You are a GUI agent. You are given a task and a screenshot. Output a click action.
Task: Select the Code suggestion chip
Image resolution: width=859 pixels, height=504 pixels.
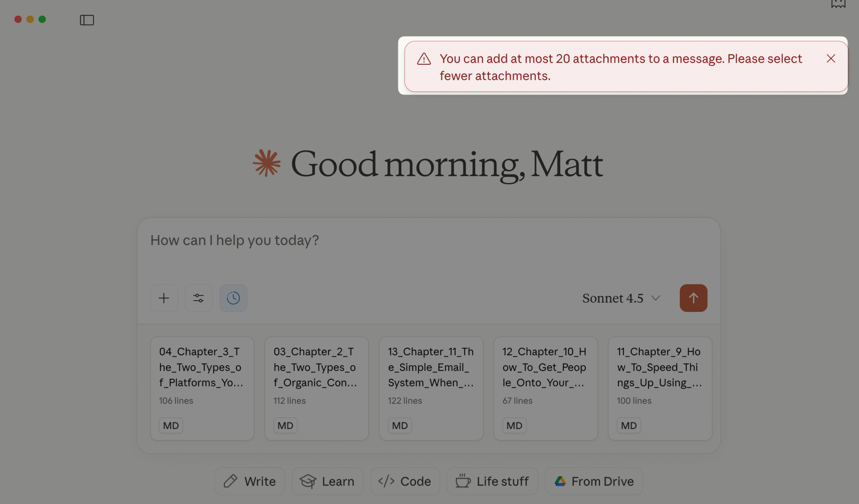(405, 481)
